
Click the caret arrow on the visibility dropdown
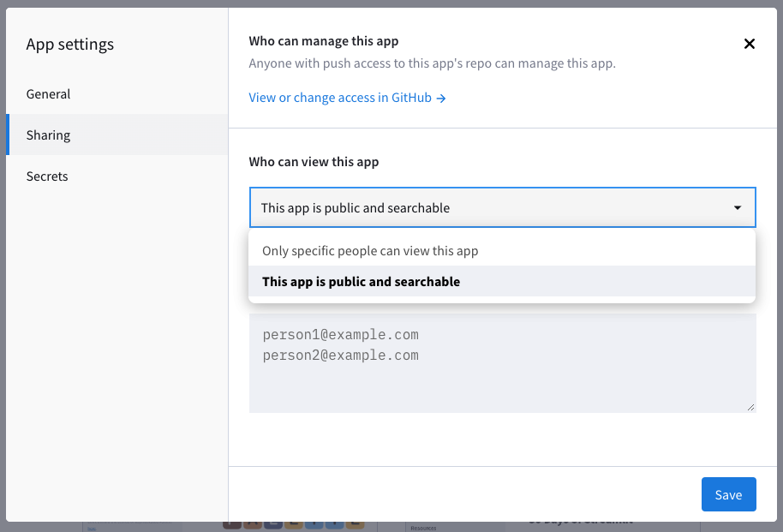737,207
